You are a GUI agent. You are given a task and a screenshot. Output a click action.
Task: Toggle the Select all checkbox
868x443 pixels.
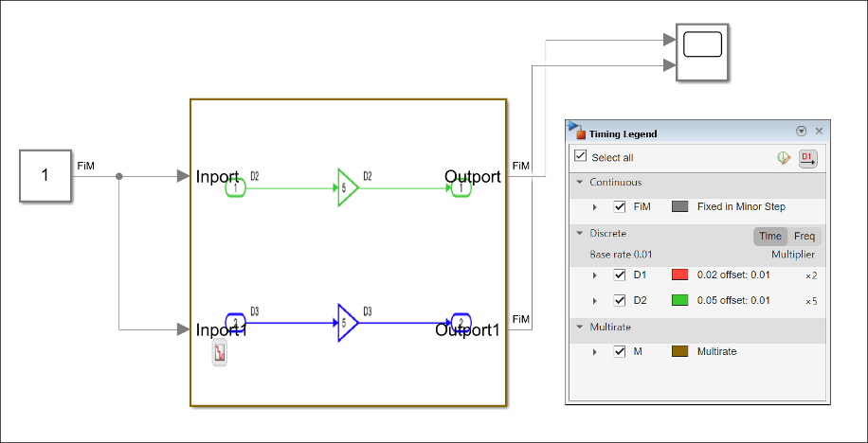[x=580, y=155]
